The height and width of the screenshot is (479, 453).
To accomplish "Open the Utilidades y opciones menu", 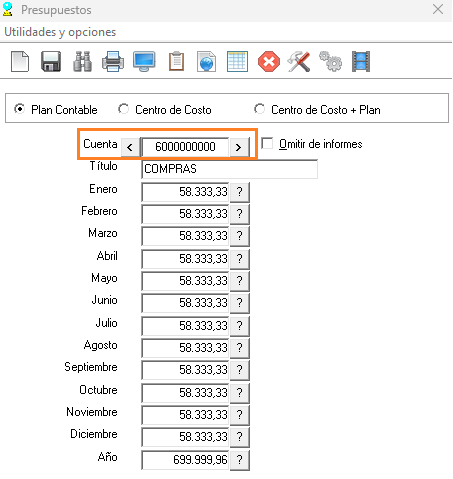I will [60, 32].
